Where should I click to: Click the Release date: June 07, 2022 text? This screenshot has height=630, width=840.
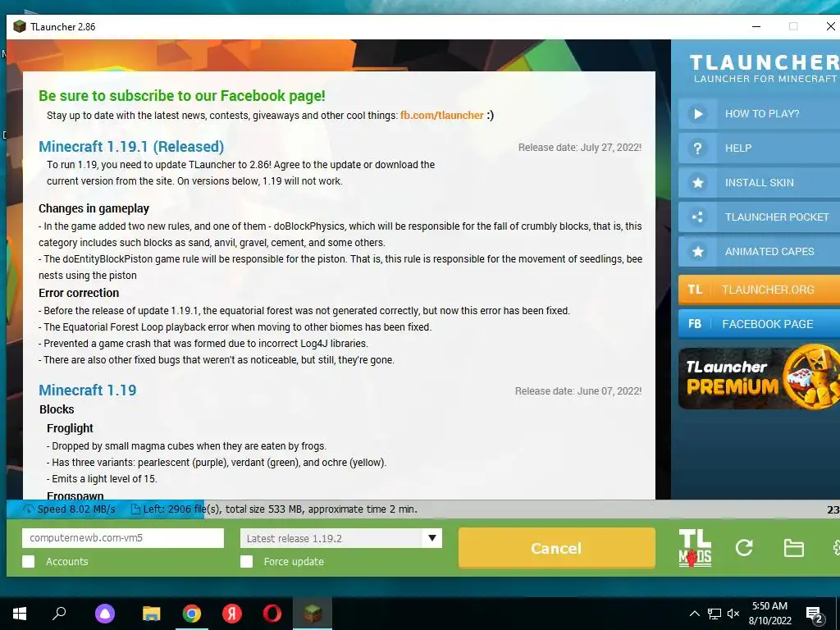tap(578, 391)
